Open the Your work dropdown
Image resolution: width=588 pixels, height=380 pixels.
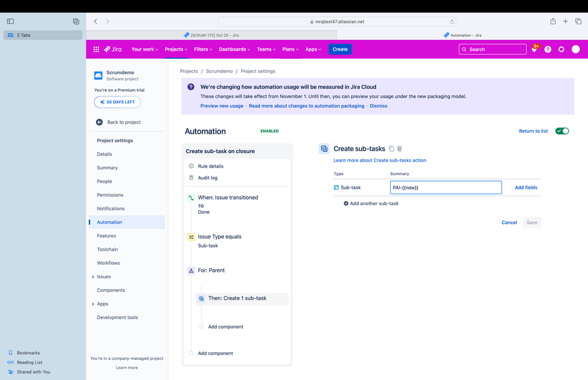[x=145, y=49]
